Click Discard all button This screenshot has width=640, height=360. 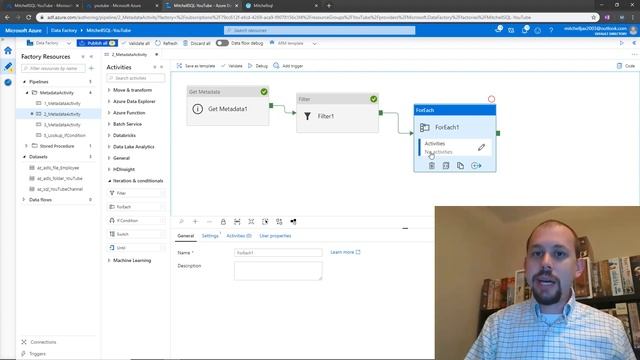pos(197,43)
